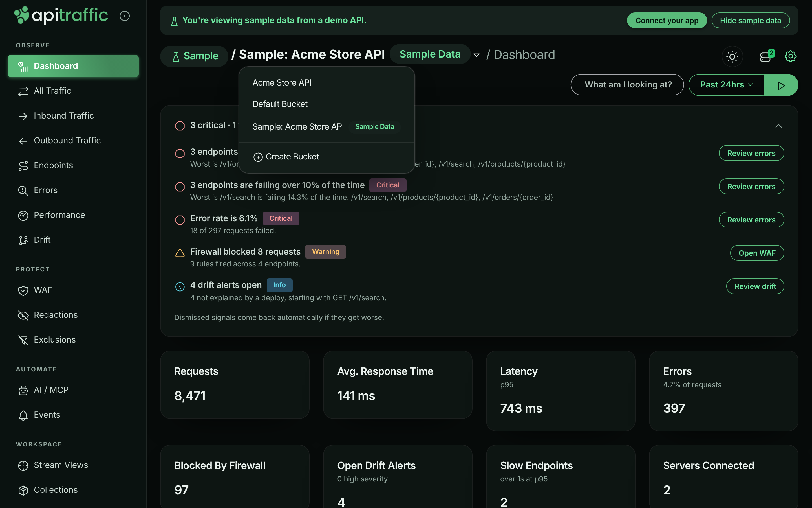The image size is (812, 508).
Task: Click What am I looking at? button
Action: pyautogui.click(x=627, y=85)
